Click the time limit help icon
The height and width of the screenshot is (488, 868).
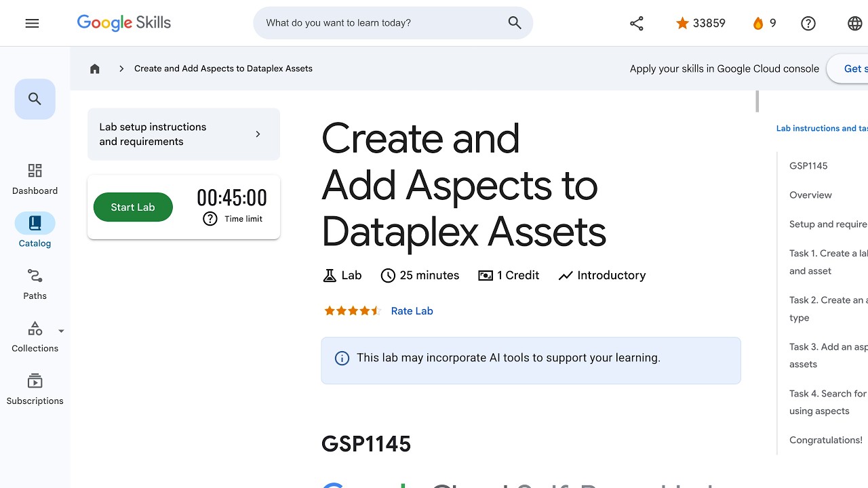(210, 219)
